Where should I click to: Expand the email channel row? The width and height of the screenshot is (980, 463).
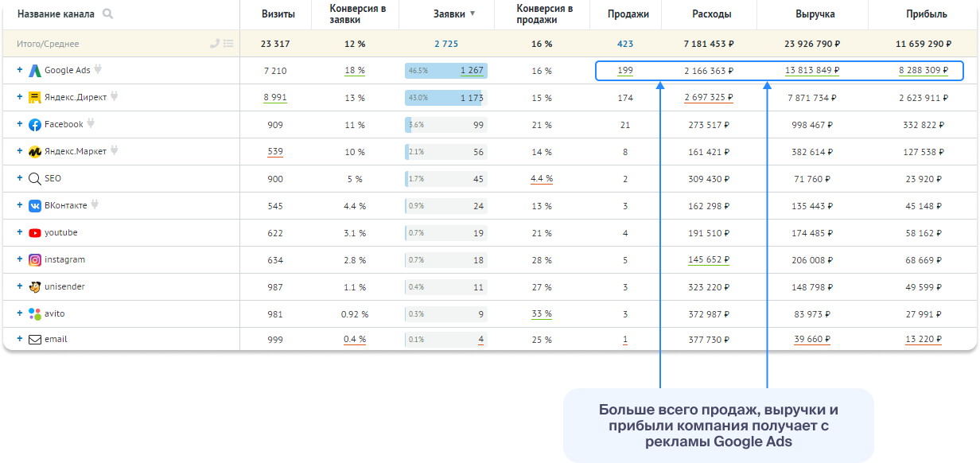(x=20, y=339)
